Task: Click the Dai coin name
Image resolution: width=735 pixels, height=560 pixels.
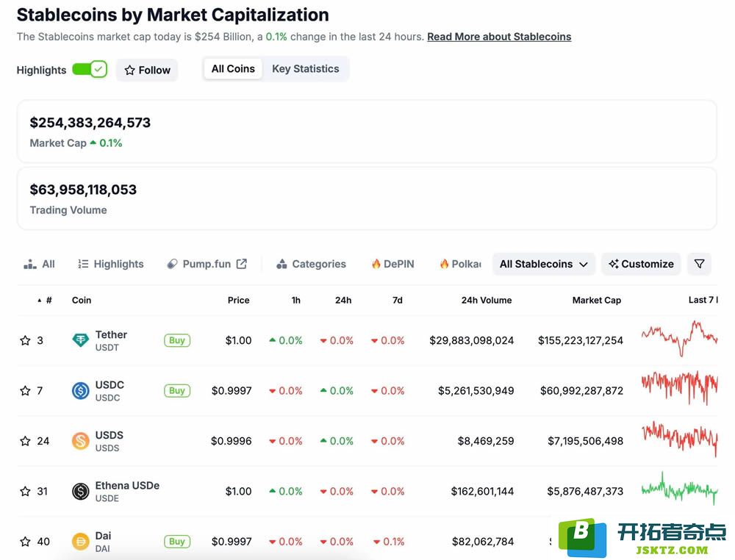Action: click(x=103, y=536)
